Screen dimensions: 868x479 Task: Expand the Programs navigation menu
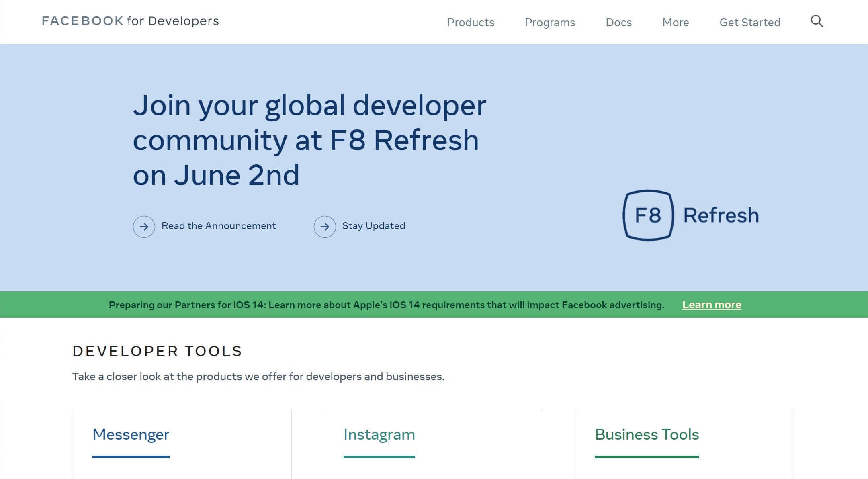pyautogui.click(x=550, y=22)
